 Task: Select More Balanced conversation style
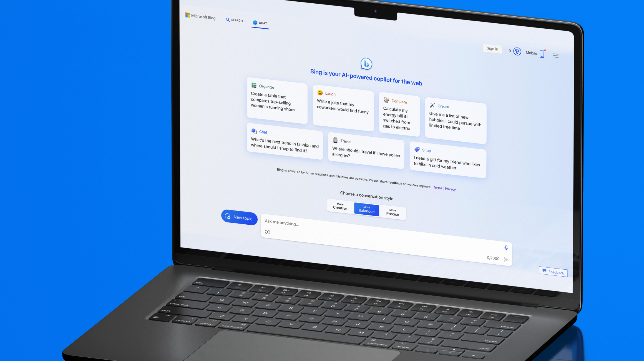[x=367, y=209]
